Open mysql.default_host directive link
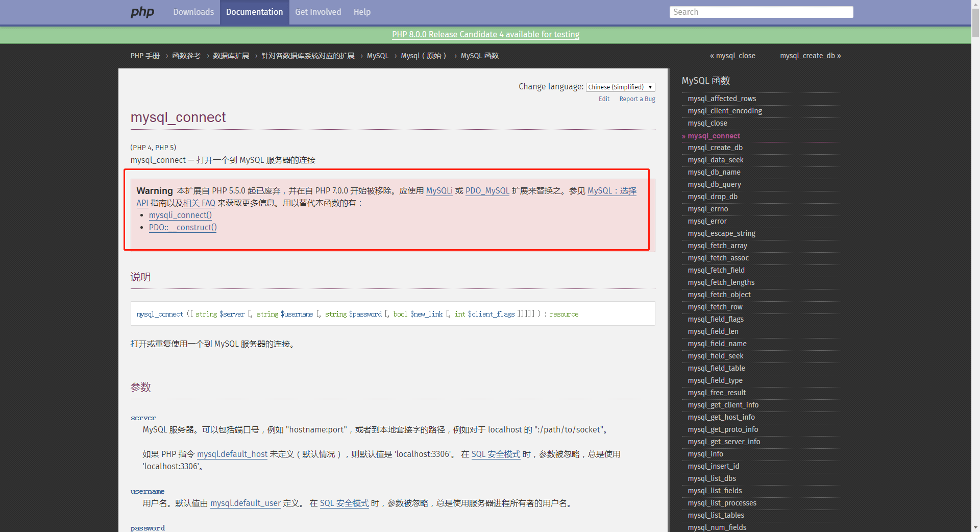The image size is (980, 532). click(x=232, y=454)
